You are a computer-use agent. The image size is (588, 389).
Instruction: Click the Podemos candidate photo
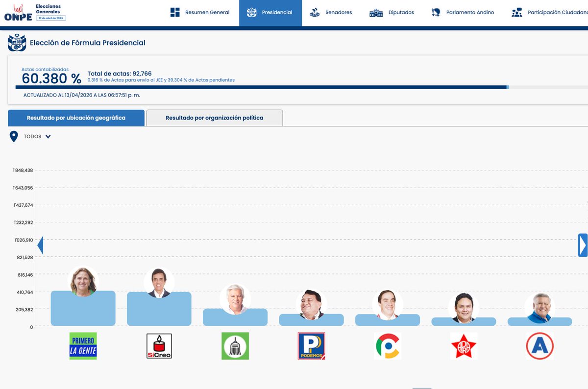point(311,304)
